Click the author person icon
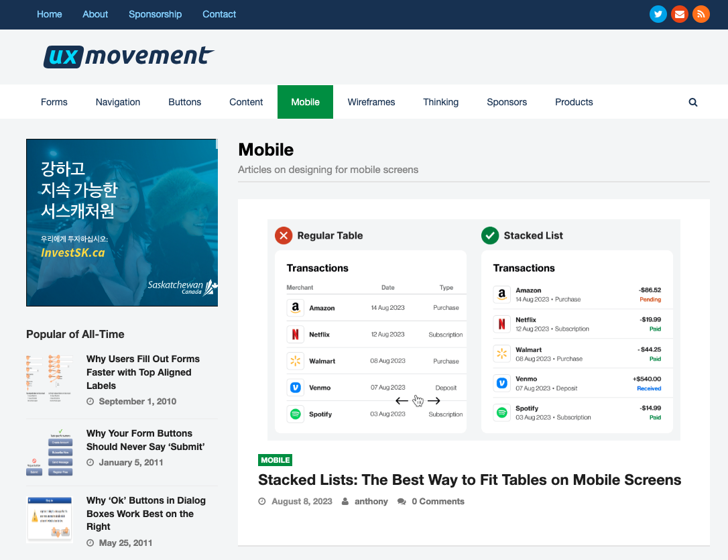 345,502
